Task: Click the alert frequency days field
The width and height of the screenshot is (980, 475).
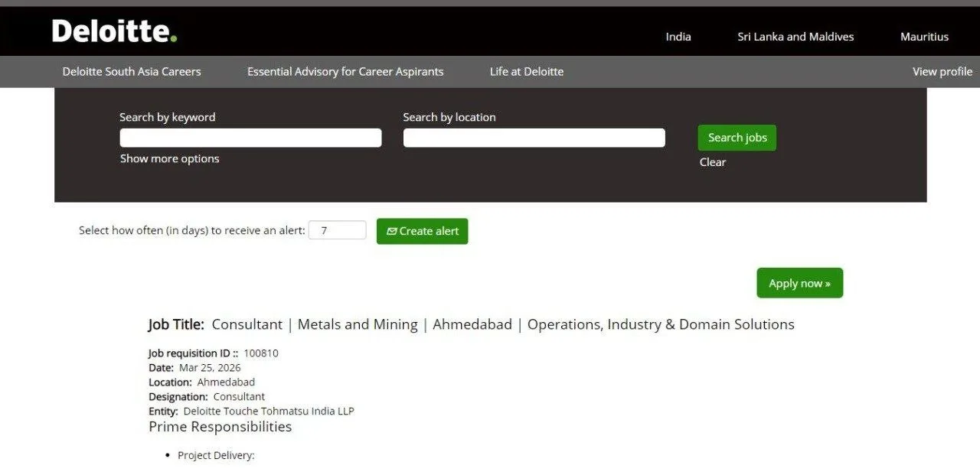Action: coord(337,230)
